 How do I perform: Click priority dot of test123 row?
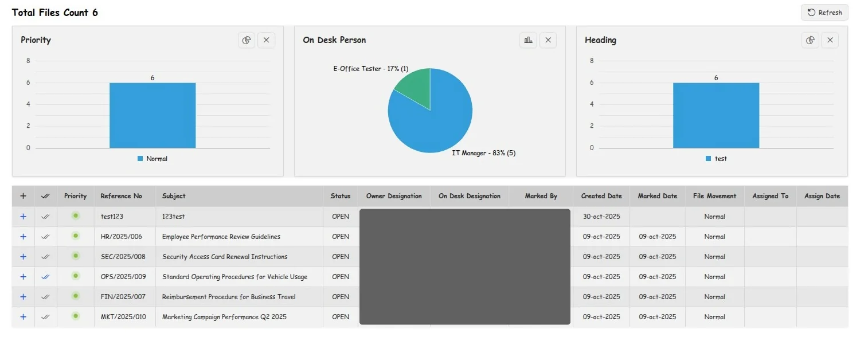pyautogui.click(x=75, y=215)
